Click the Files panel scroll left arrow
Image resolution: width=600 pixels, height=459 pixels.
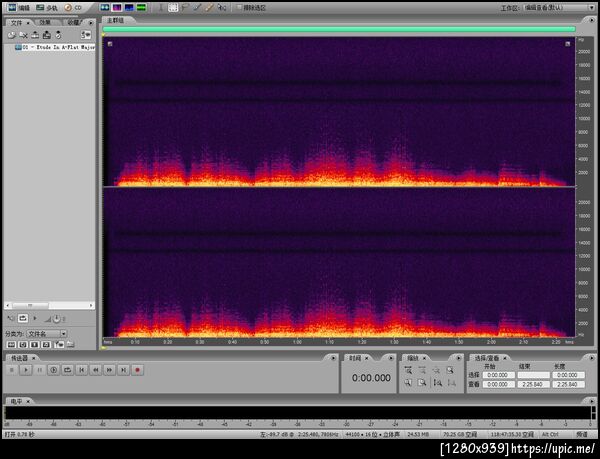pyautogui.click(x=7, y=305)
